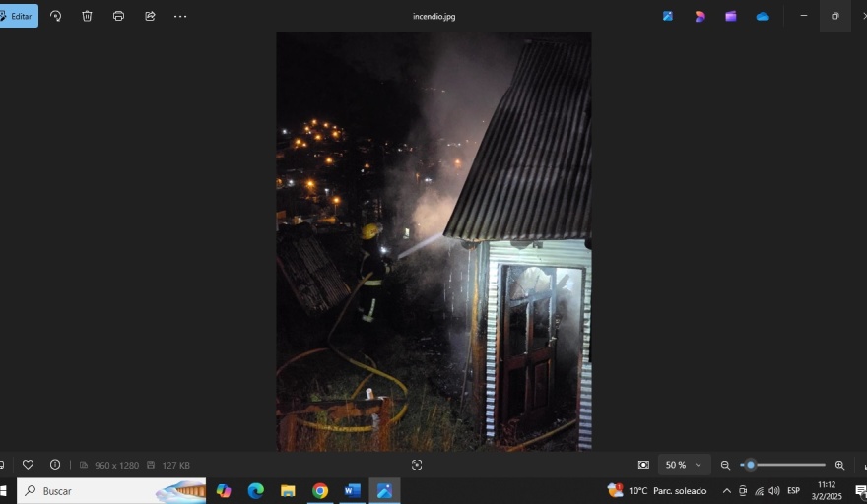Toggle favorite with the heart icon

[28, 465]
